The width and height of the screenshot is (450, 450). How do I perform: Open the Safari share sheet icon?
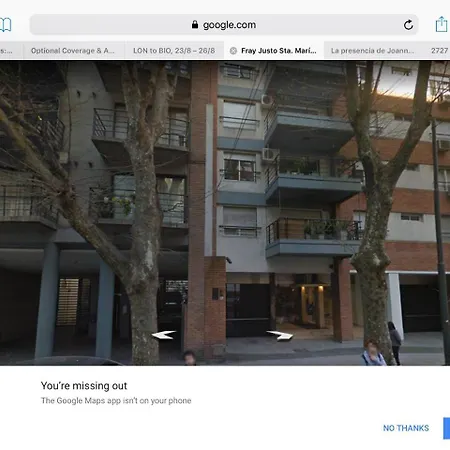[x=442, y=24]
